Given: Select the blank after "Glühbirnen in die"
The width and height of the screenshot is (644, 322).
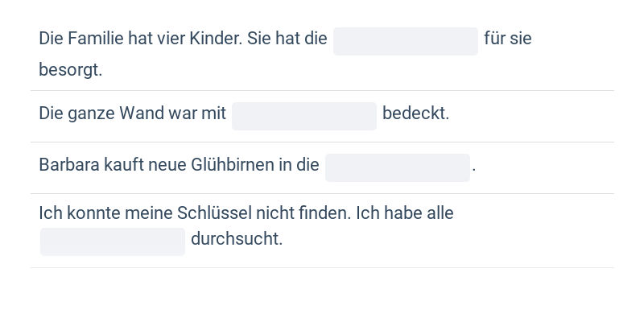Looking at the screenshot, I should [398, 167].
